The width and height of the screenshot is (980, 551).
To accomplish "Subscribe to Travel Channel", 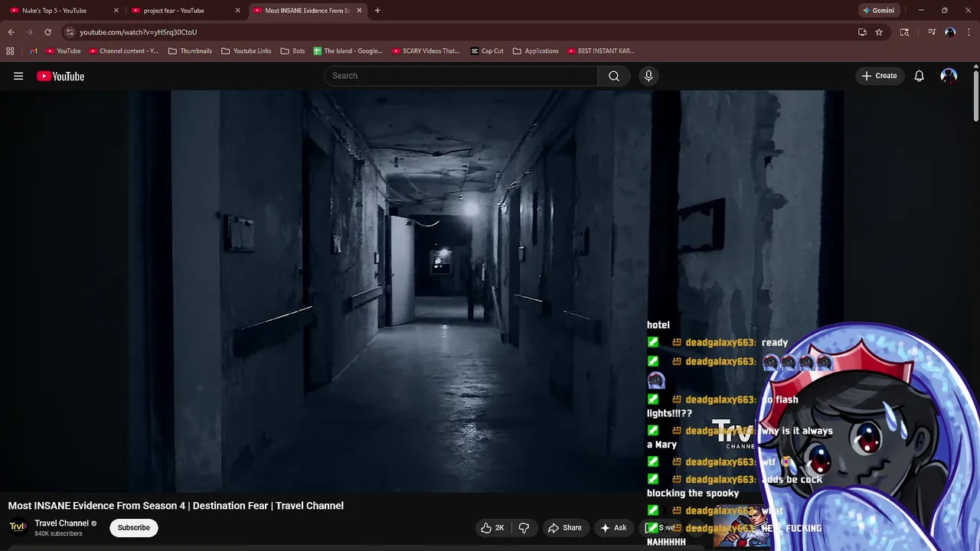I will tap(134, 527).
